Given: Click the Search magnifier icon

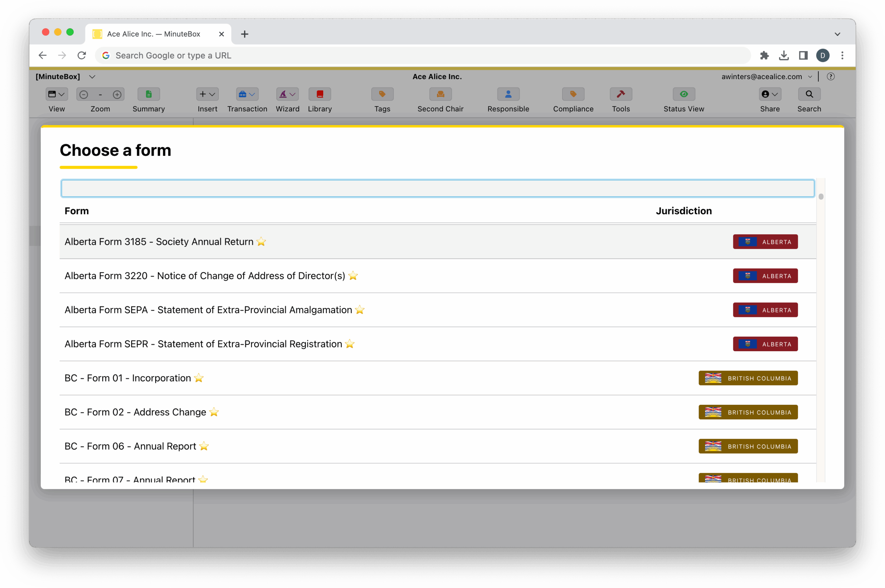Looking at the screenshot, I should pos(809,94).
